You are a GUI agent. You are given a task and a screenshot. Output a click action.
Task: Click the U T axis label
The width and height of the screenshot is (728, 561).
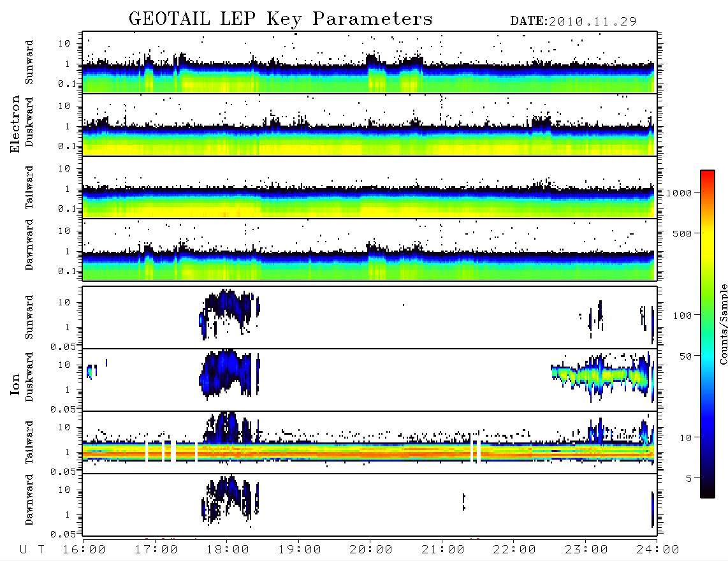(x=33, y=550)
